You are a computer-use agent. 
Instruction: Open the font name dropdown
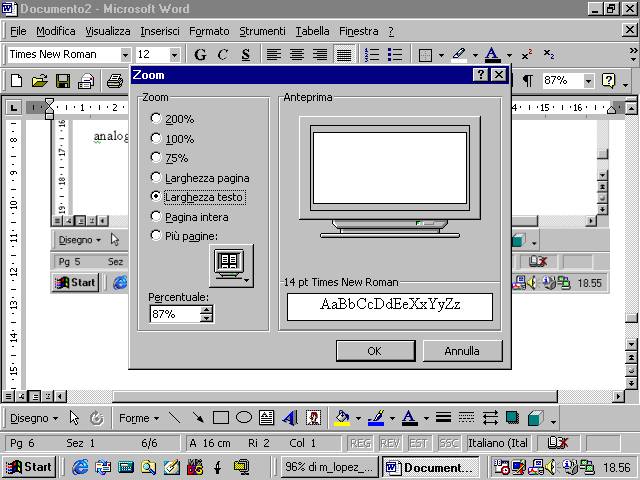125,55
